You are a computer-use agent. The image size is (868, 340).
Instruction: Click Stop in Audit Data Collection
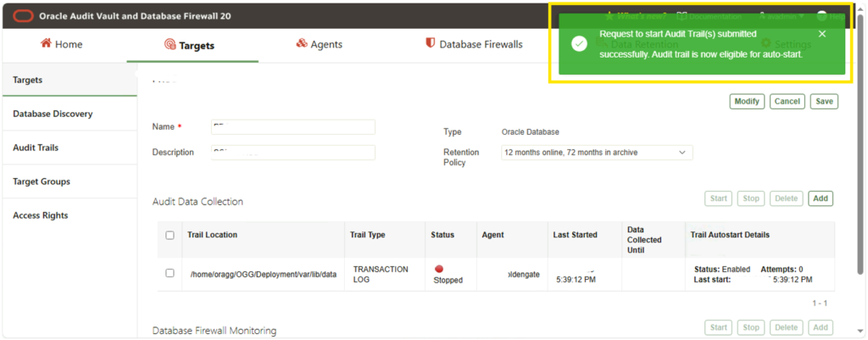751,198
